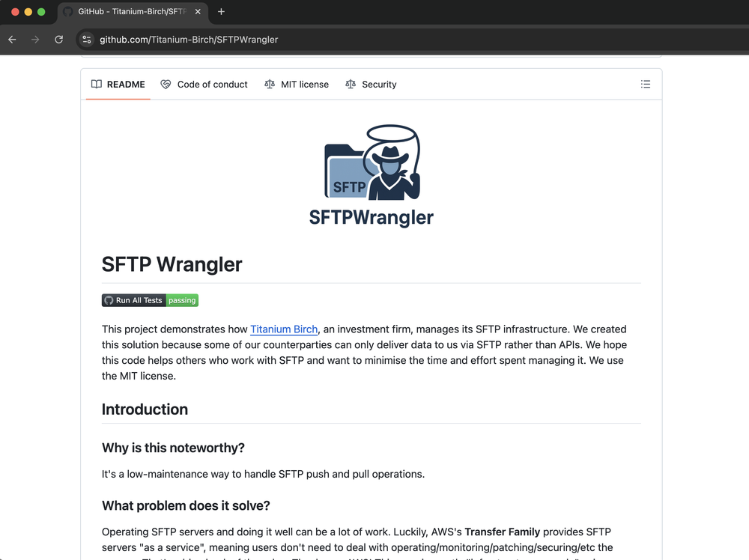
Task: Switch to the Security tab
Action: 372,85
